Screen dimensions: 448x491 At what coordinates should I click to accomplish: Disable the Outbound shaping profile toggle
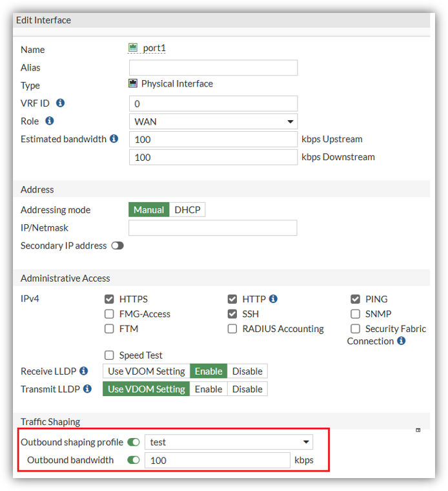(x=134, y=443)
